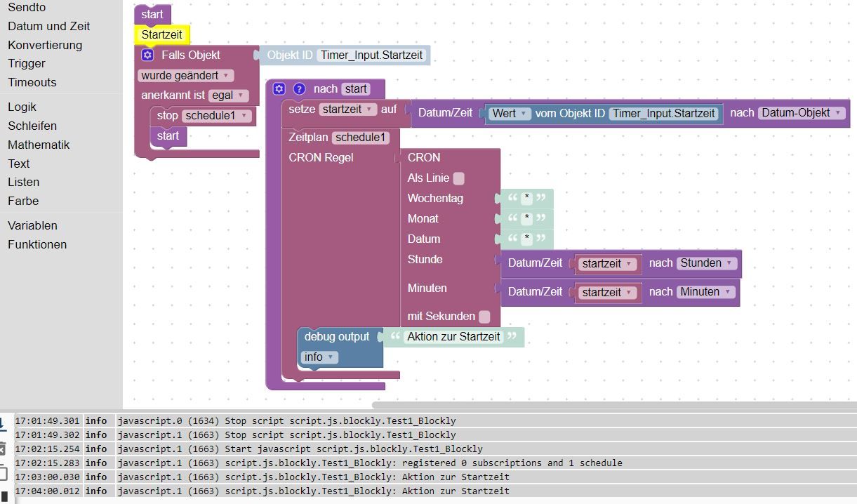Click the Stunden unit dropdown
This screenshot has height=504, width=857.
pyautogui.click(x=707, y=263)
